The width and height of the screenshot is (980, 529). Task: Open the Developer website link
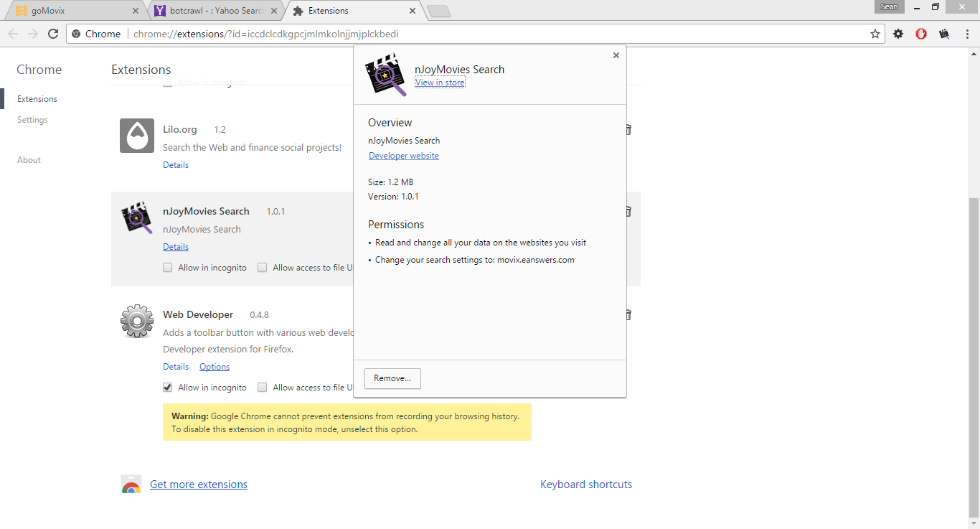click(x=404, y=156)
